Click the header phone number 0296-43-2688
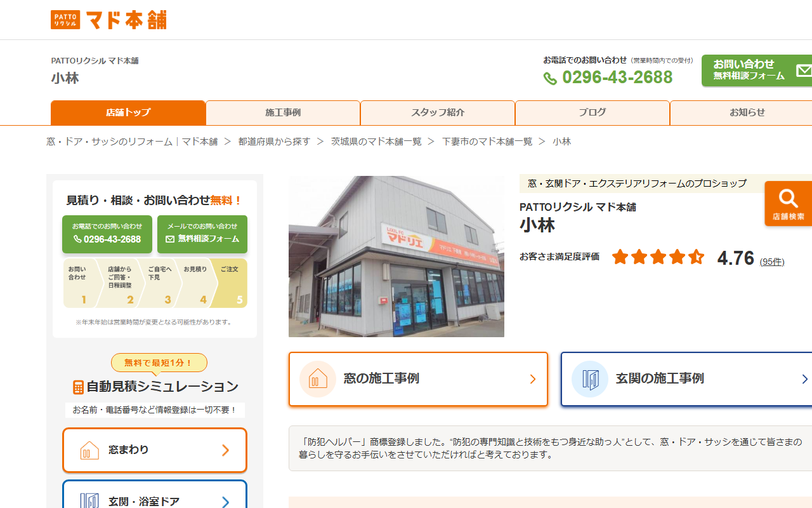Image resolution: width=812 pixels, height=508 pixels. tap(617, 77)
